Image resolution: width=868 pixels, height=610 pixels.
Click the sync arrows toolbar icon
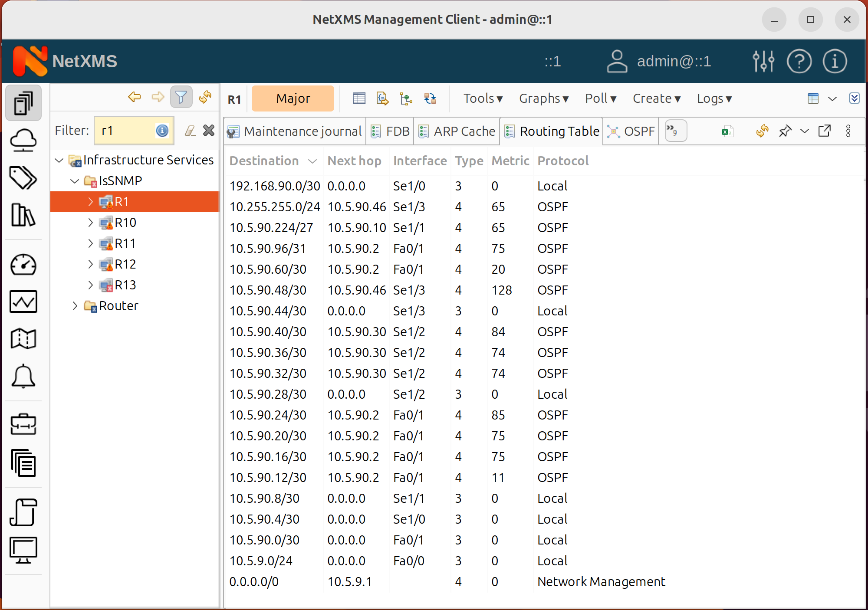pyautogui.click(x=430, y=98)
